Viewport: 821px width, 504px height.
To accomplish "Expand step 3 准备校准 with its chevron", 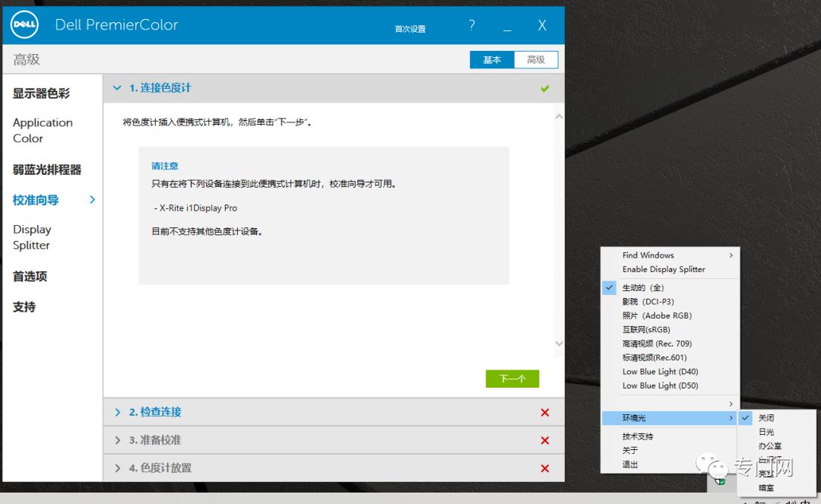I will pyautogui.click(x=117, y=440).
